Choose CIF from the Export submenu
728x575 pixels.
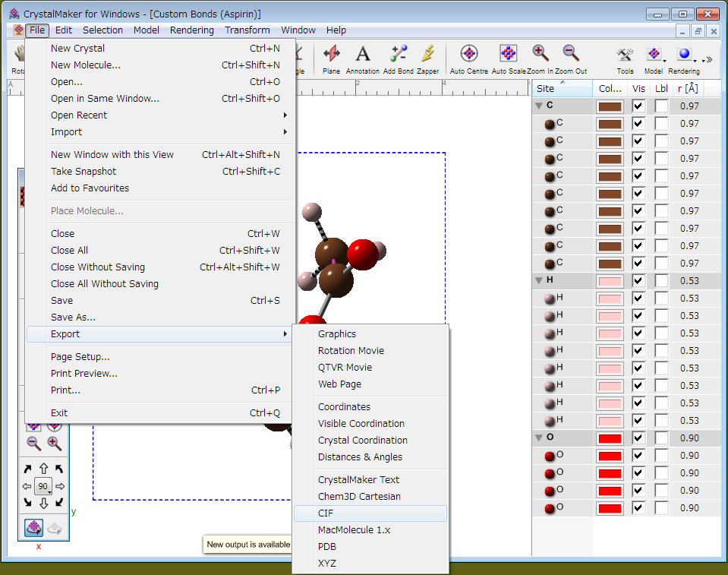coord(370,513)
